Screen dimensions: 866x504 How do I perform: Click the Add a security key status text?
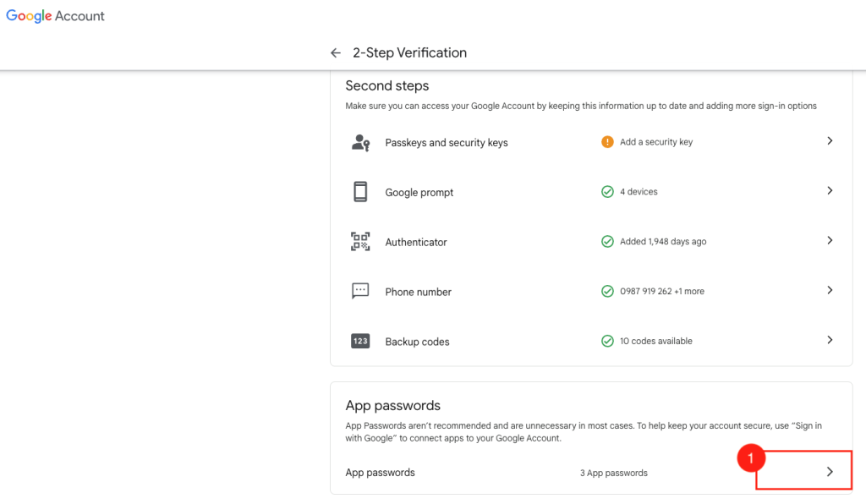655,142
